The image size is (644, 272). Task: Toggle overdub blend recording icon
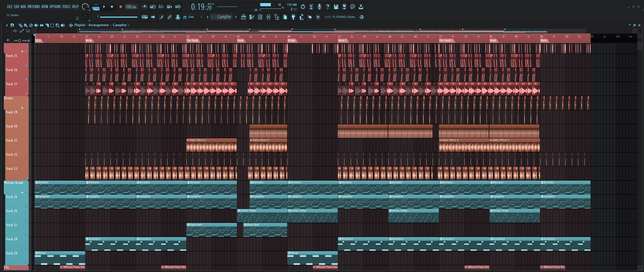point(169,7)
